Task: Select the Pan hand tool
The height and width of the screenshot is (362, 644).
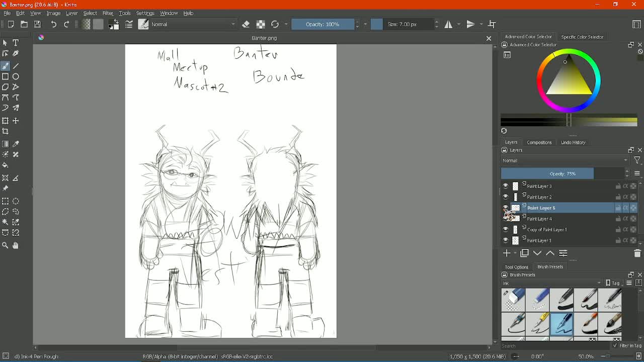Action: coord(16,245)
